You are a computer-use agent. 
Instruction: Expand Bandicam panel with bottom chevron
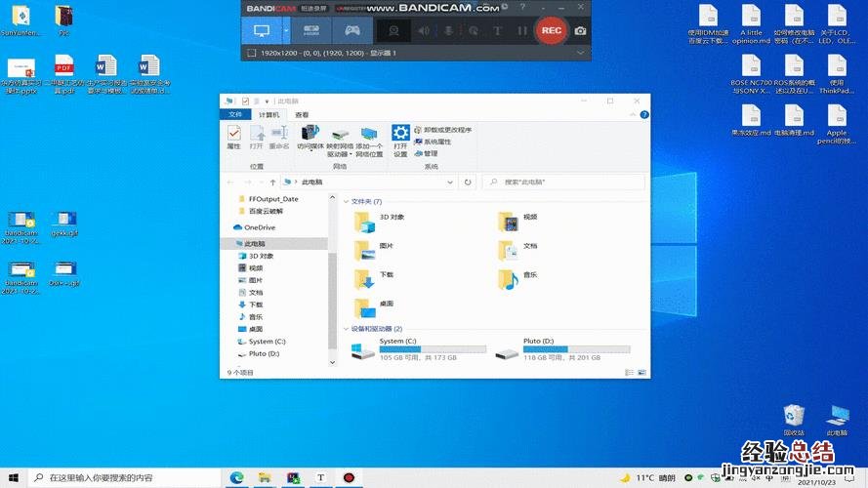[580, 53]
